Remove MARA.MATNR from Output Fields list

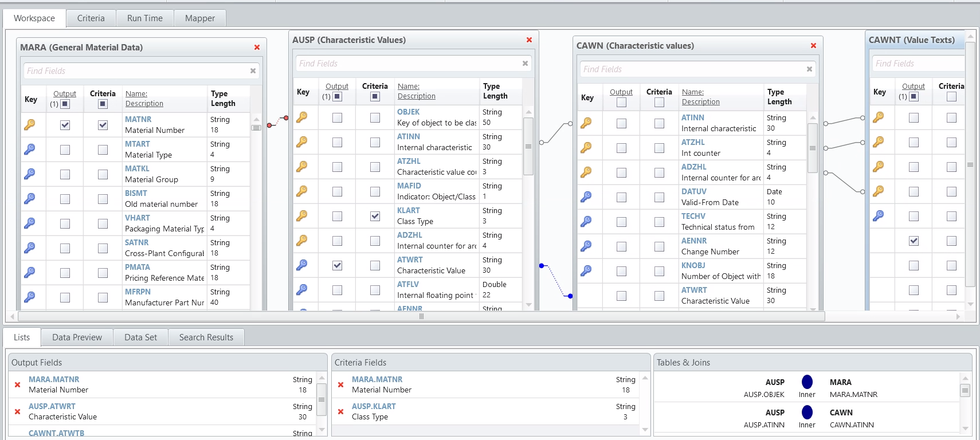point(17,384)
